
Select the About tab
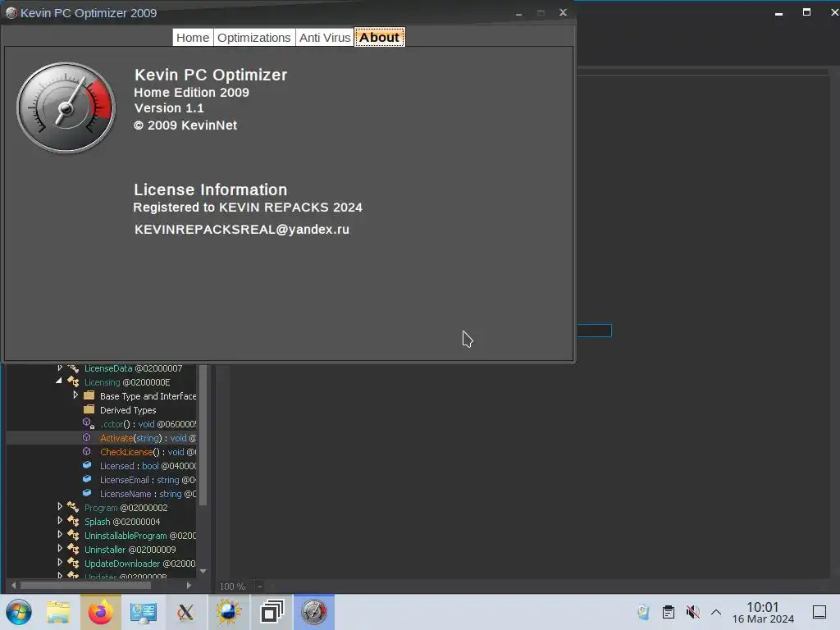point(379,38)
